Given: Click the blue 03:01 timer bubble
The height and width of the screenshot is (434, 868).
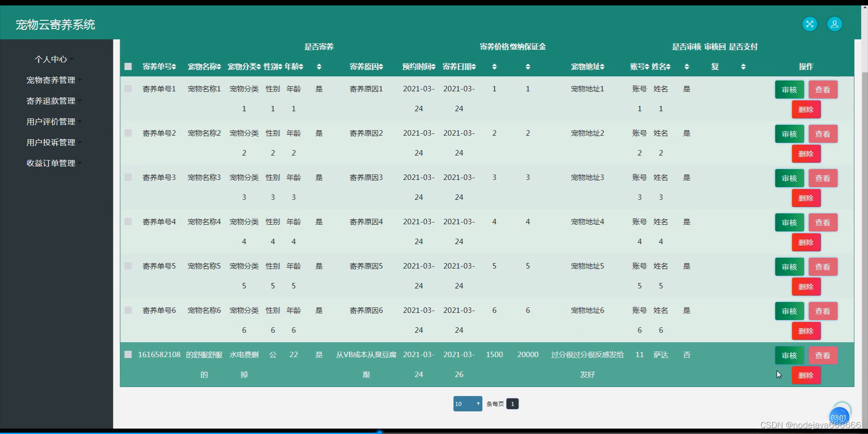Looking at the screenshot, I should pos(839,418).
